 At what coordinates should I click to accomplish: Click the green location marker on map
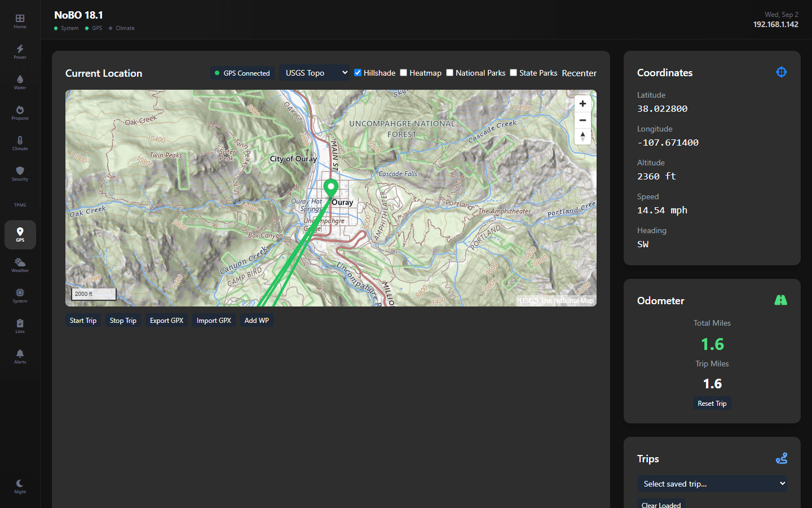click(330, 189)
